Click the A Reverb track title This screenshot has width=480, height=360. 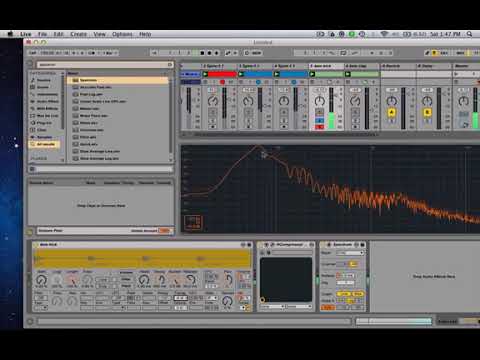(x=398, y=66)
